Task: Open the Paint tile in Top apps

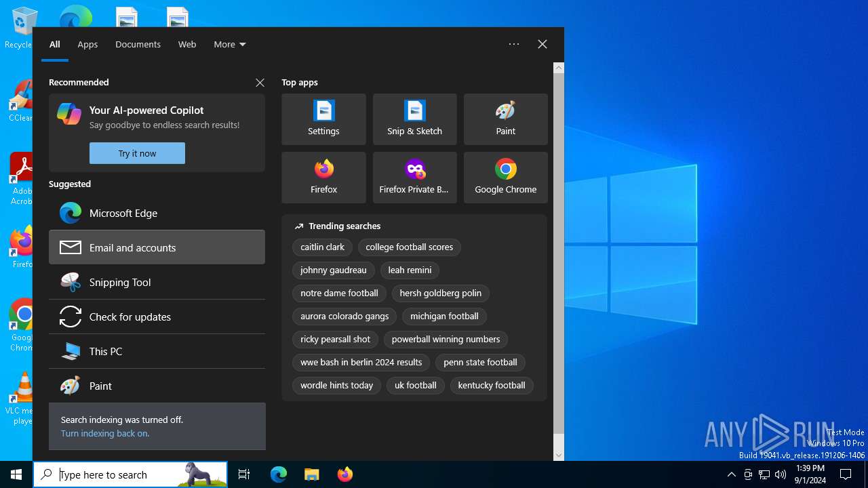Action: (505, 119)
